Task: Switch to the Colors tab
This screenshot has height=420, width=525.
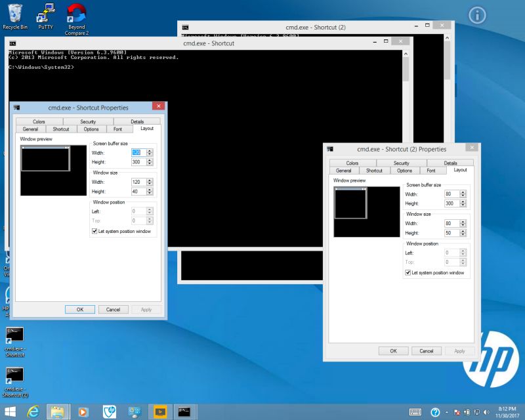Action: 38,121
